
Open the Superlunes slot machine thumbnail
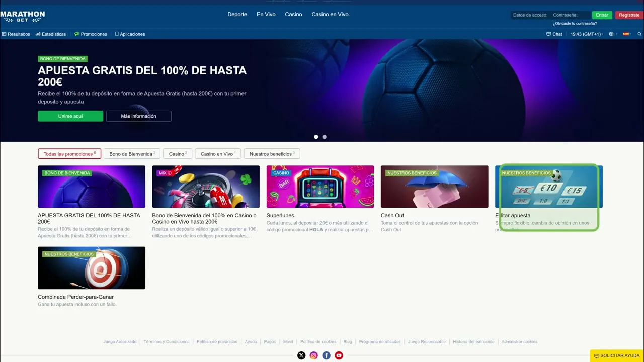(320, 187)
